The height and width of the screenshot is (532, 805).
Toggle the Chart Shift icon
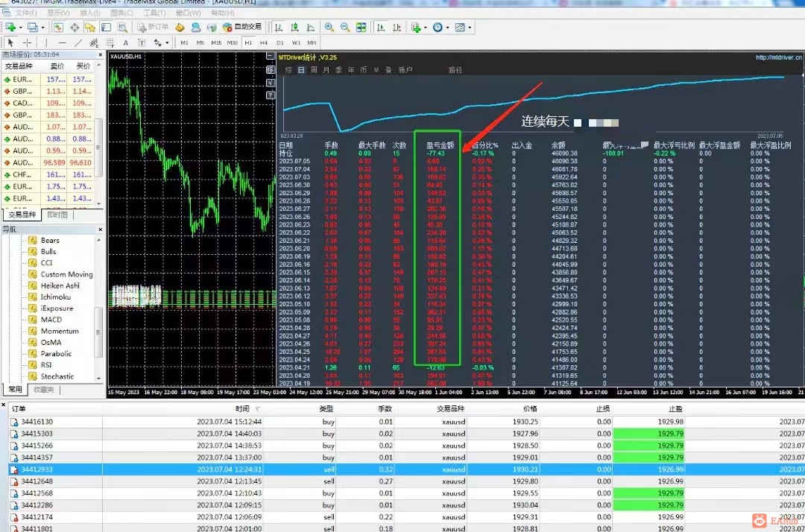point(397,27)
